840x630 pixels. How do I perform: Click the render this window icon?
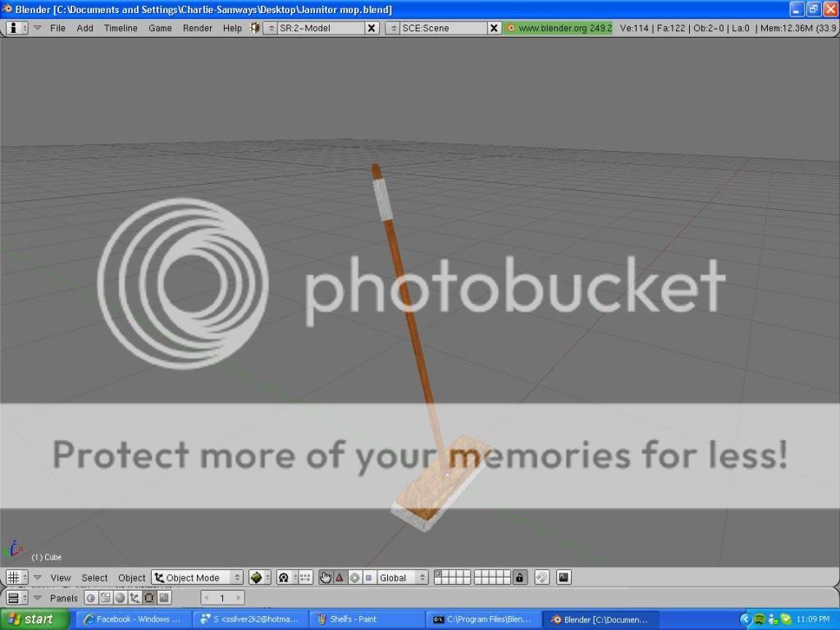click(x=564, y=577)
